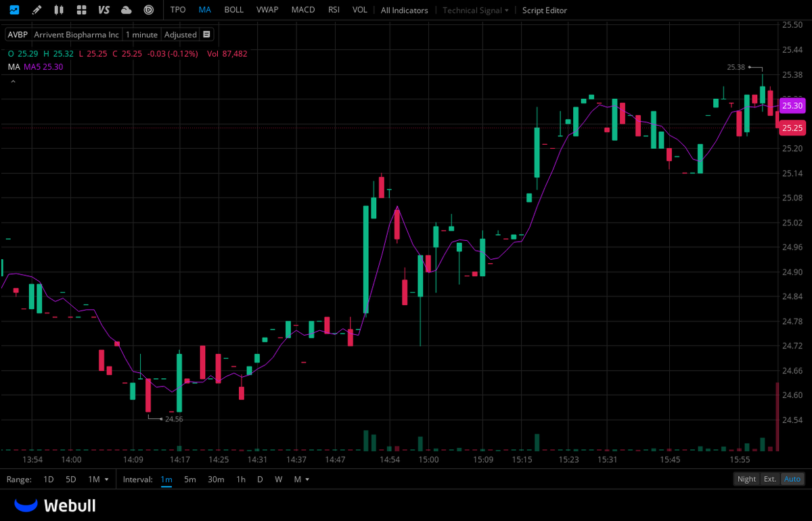Screen dimensions: 812x521
Task: Click the 15:00 time axis label
Action: point(428,459)
